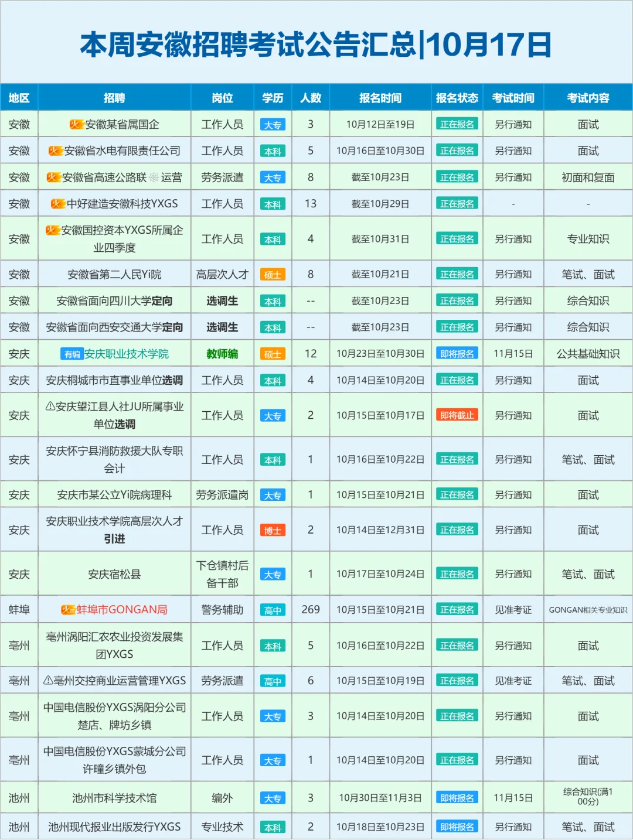The width and height of the screenshot is (633, 840).
Task: Click the snowflake symbol in 安徽省高速公路联运营
Action: (154, 177)
